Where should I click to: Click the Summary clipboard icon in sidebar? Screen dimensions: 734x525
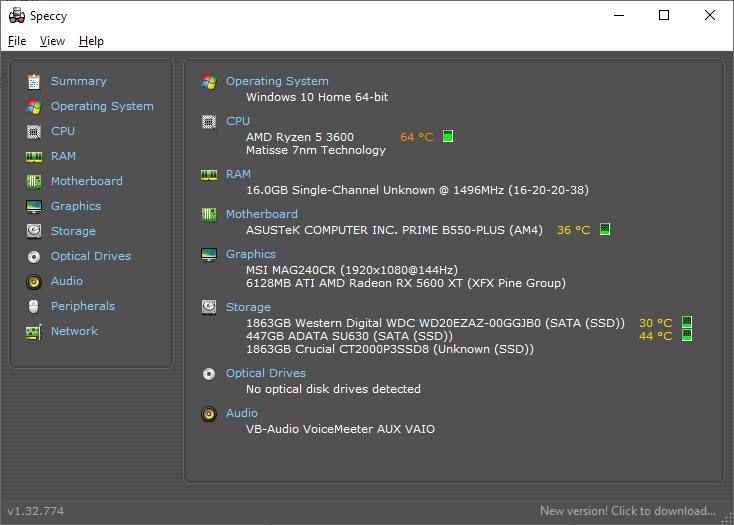34,81
